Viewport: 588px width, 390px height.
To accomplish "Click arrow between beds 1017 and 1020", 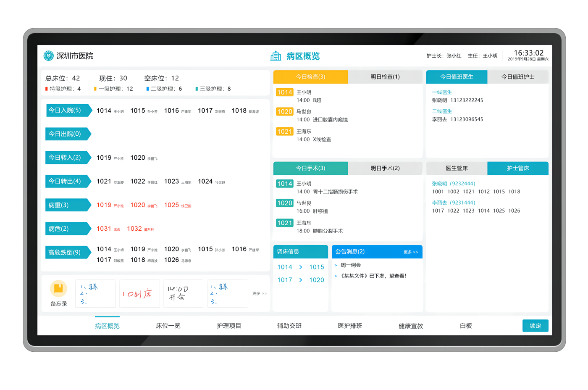I will point(301,280).
